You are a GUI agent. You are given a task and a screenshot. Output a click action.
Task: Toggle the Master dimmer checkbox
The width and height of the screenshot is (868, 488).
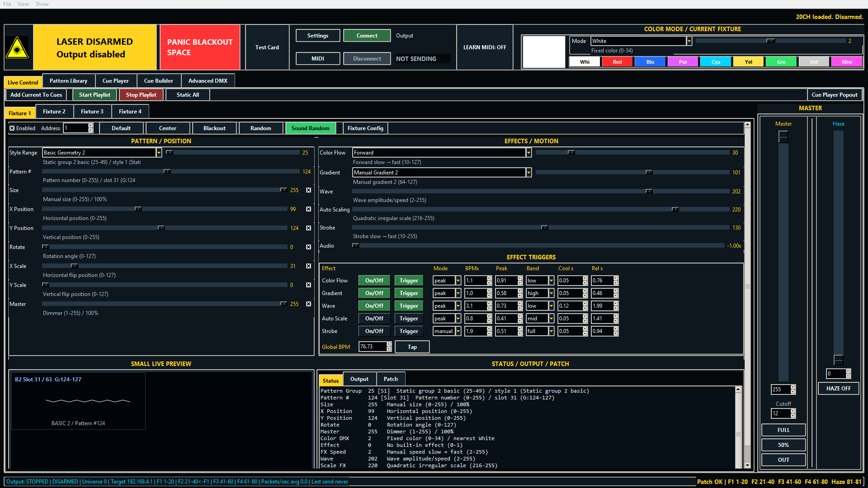tap(308, 304)
